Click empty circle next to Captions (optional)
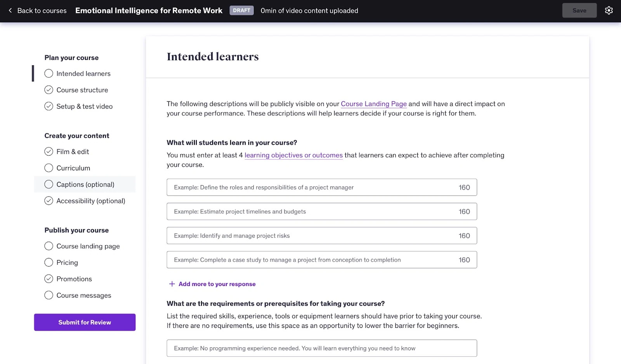Screen dimensions: 621x364 (x=49, y=184)
